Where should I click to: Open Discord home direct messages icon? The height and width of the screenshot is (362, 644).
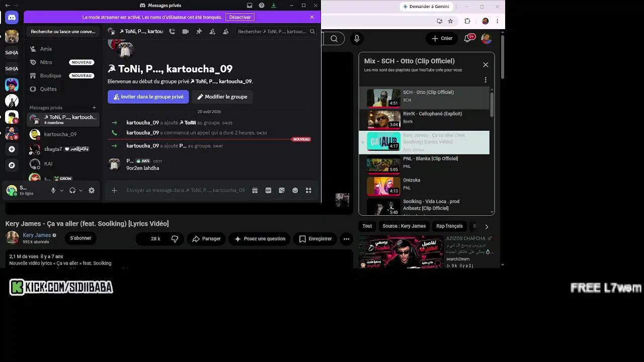12,18
